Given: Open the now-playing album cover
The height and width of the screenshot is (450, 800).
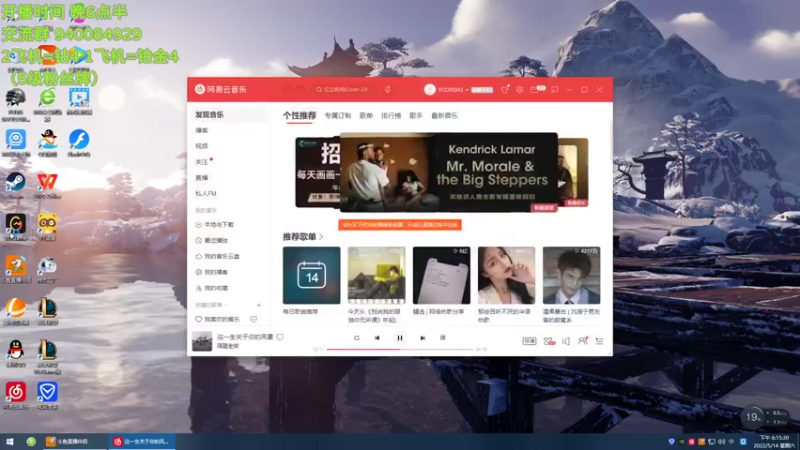Looking at the screenshot, I should point(202,341).
